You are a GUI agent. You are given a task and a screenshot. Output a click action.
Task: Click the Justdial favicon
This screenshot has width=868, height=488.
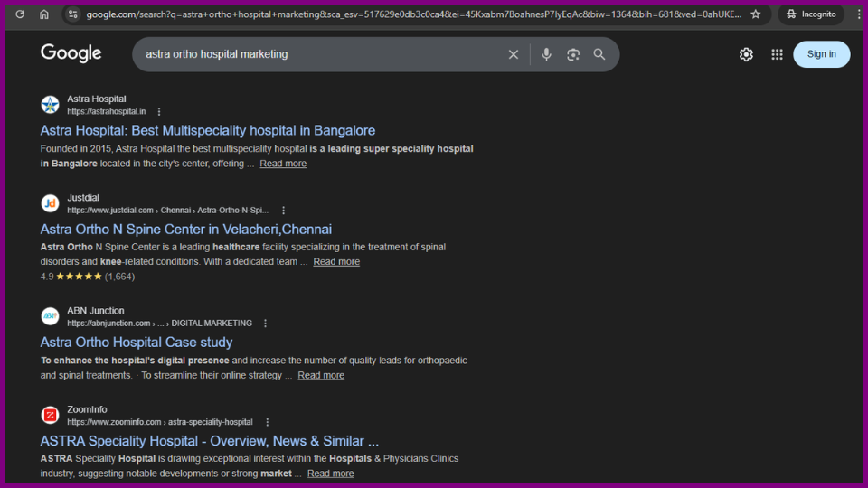tap(50, 203)
